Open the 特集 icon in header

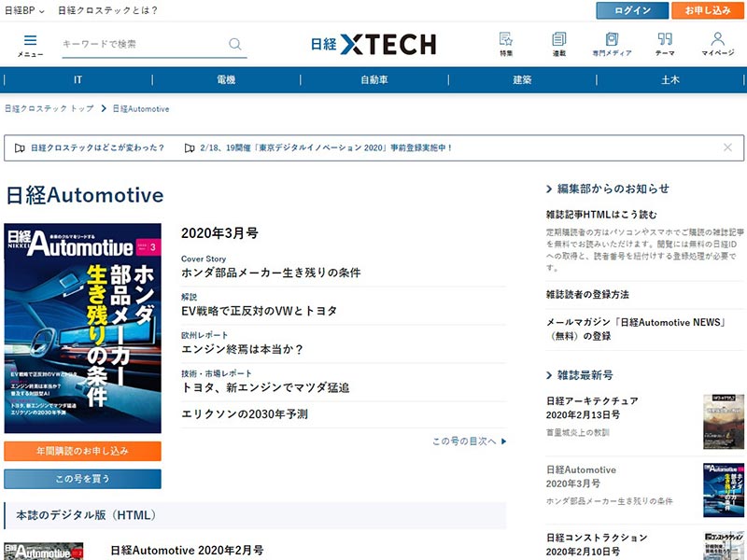[506, 44]
